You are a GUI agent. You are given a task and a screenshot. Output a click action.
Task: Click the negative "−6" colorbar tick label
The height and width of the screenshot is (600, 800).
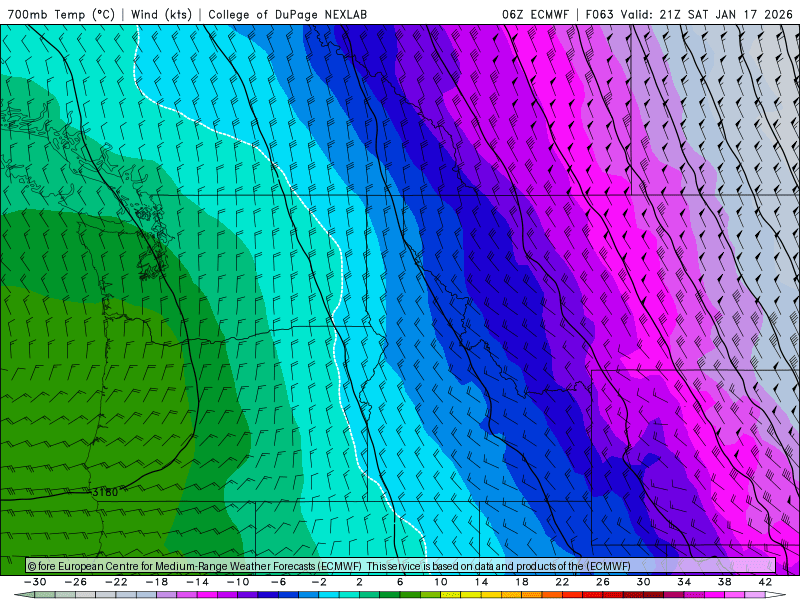[x=279, y=582]
